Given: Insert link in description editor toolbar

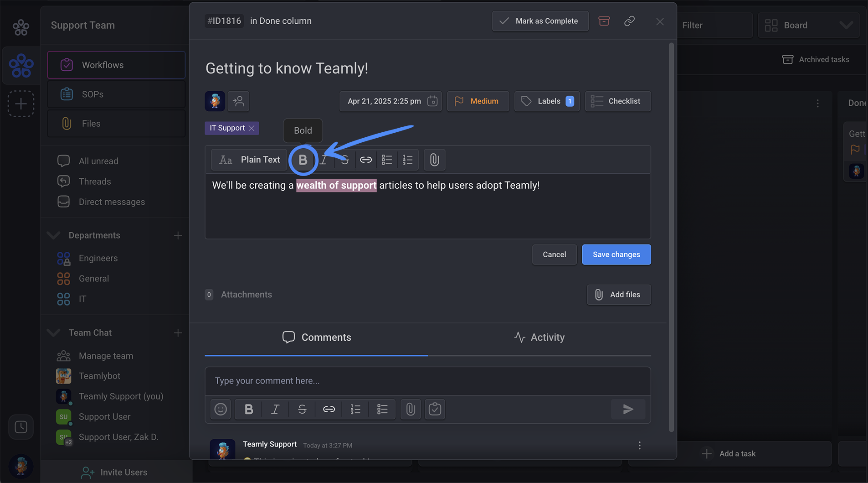Looking at the screenshot, I should point(366,160).
